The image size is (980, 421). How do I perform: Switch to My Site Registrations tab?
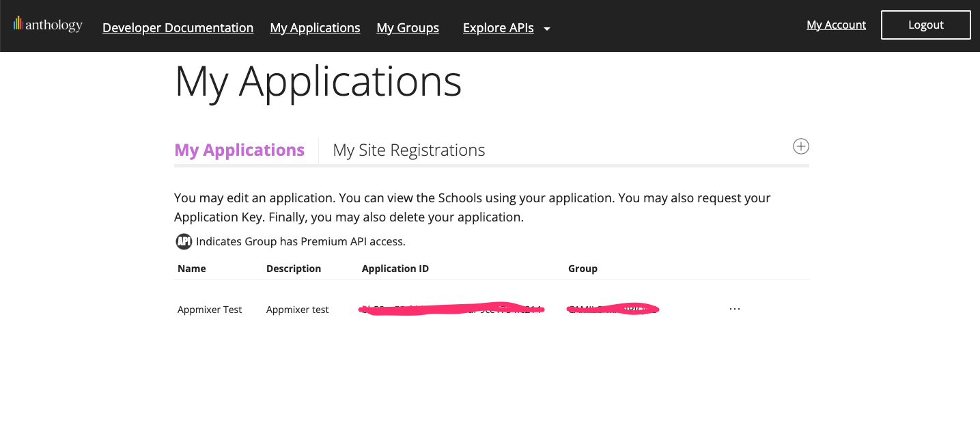pos(408,150)
